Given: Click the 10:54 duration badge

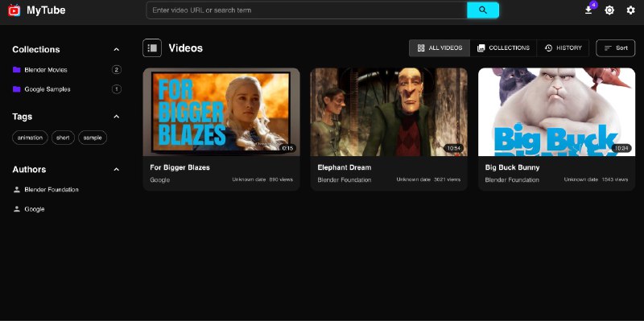Looking at the screenshot, I should 453,148.
